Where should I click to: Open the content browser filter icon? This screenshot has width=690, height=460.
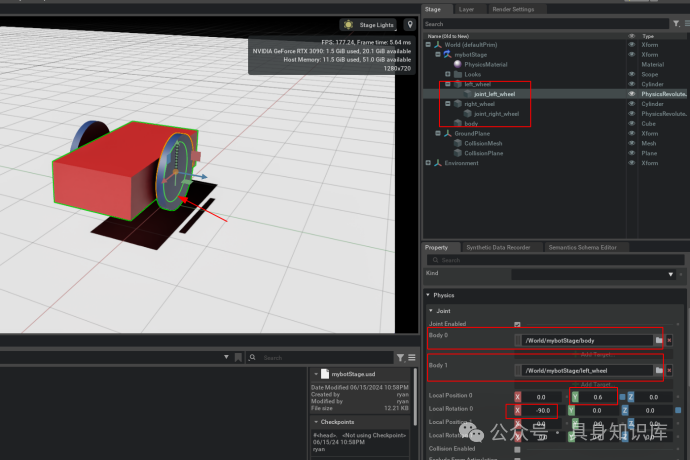(x=400, y=357)
